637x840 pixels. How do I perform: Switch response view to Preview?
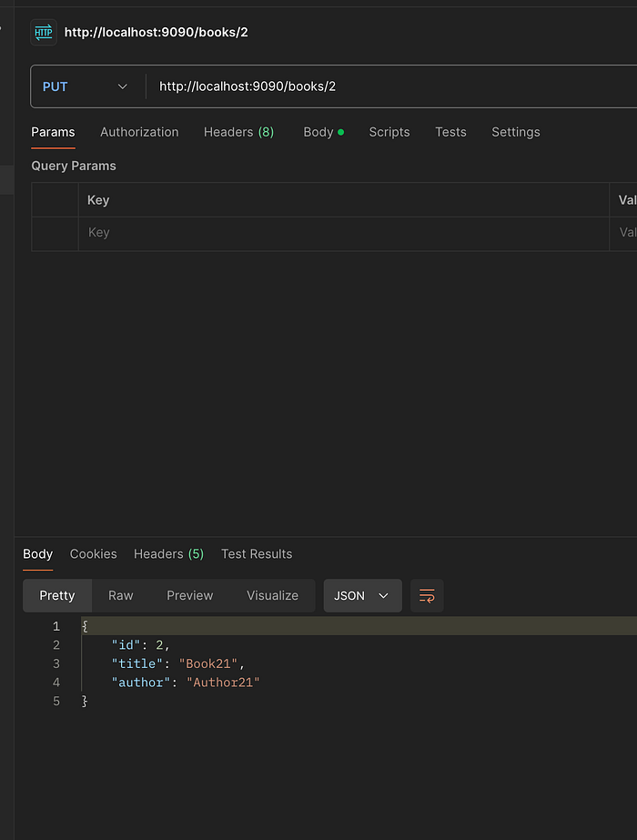[x=189, y=595]
